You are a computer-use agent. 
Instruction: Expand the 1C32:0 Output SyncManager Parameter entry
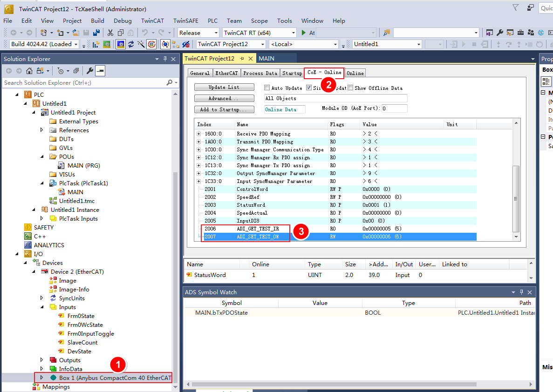[198, 174]
